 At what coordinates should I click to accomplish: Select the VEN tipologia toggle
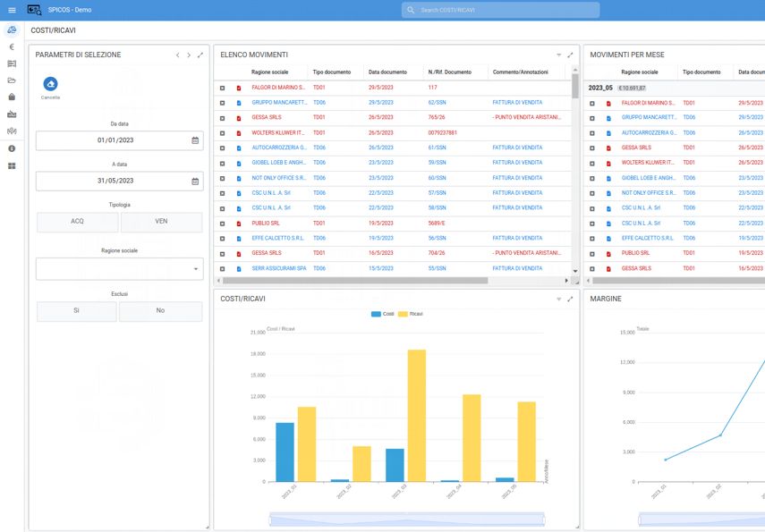tap(161, 221)
